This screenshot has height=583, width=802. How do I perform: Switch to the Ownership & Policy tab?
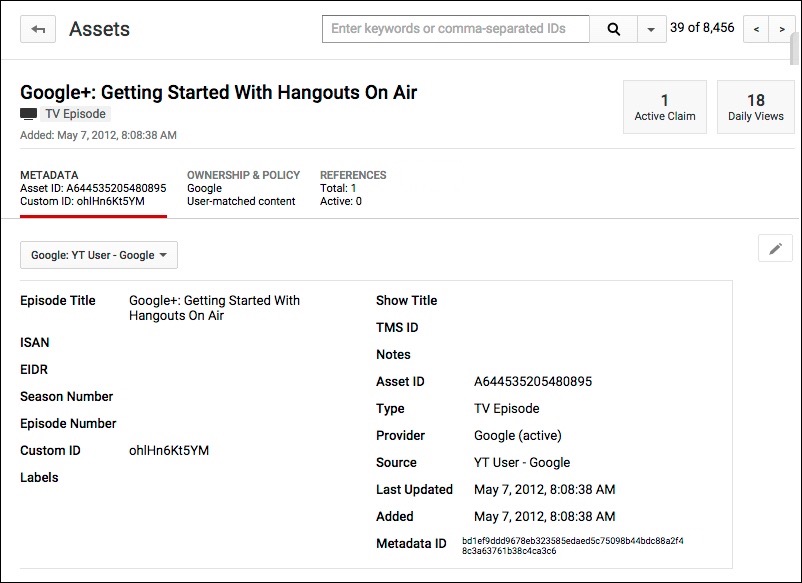pyautogui.click(x=243, y=188)
